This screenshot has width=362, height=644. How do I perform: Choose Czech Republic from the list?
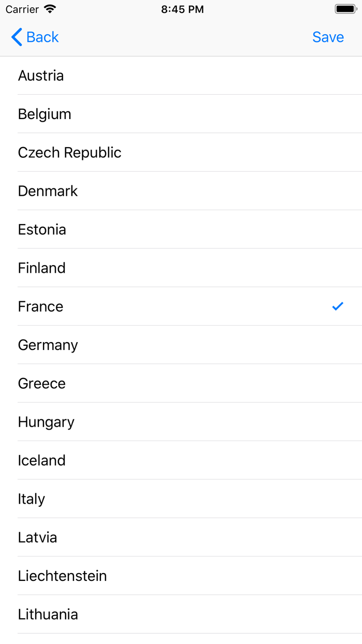181,152
